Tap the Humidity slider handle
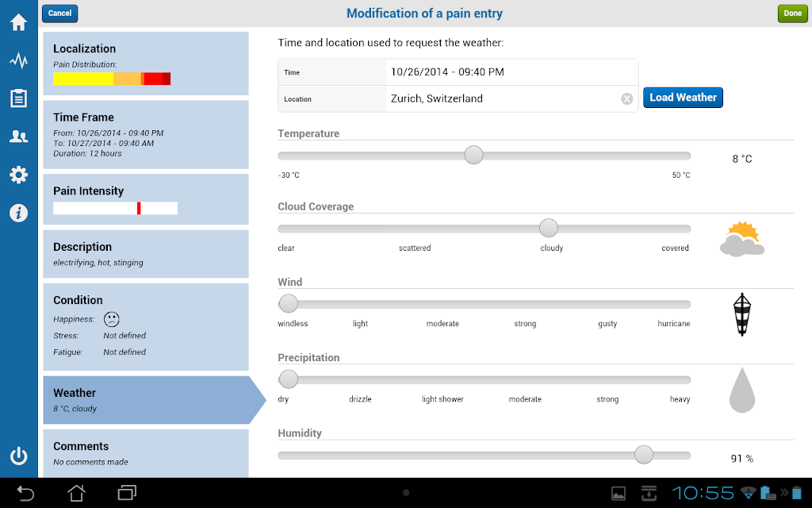812x508 pixels. (644, 455)
